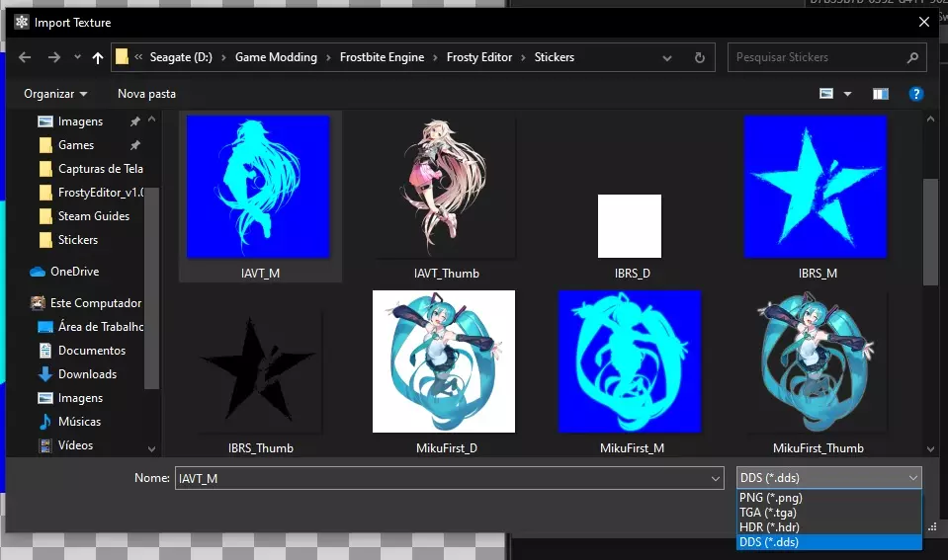
Task: Expand the chevron after Seagate (D:)
Action: (223, 57)
